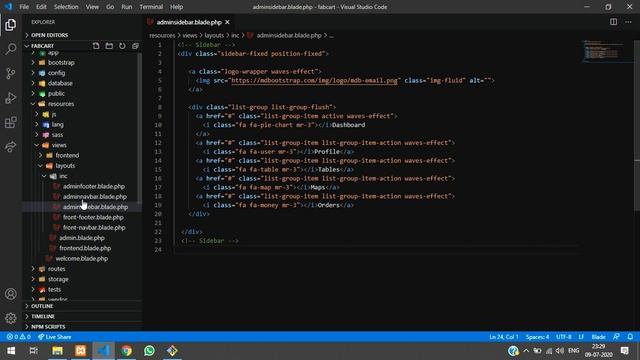
Task: Open the Extensions view icon
Action: 11,122
